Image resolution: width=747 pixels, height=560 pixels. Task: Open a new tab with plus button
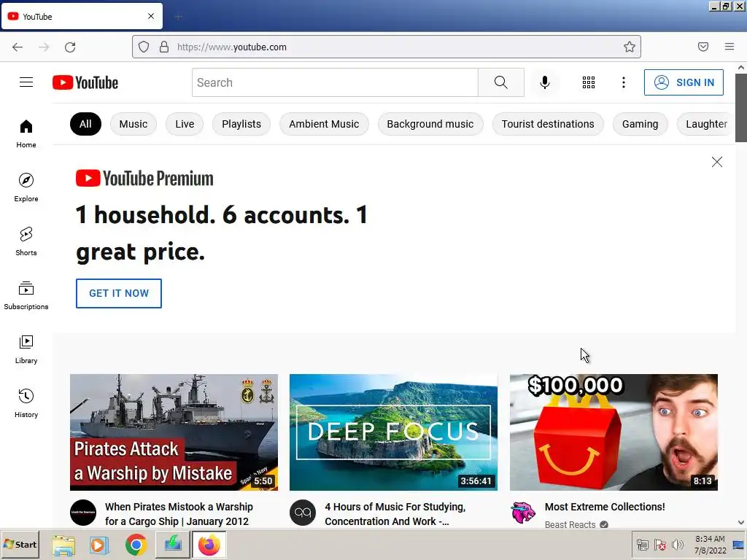[178, 17]
